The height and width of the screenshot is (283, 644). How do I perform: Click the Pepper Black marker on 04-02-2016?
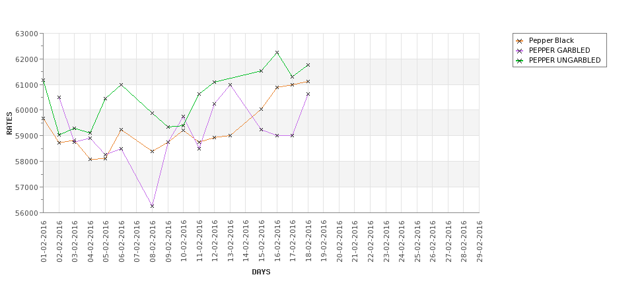coord(90,159)
